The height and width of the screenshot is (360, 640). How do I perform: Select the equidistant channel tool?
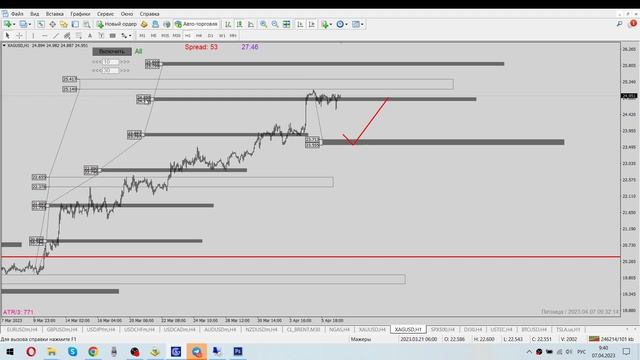coord(67,36)
